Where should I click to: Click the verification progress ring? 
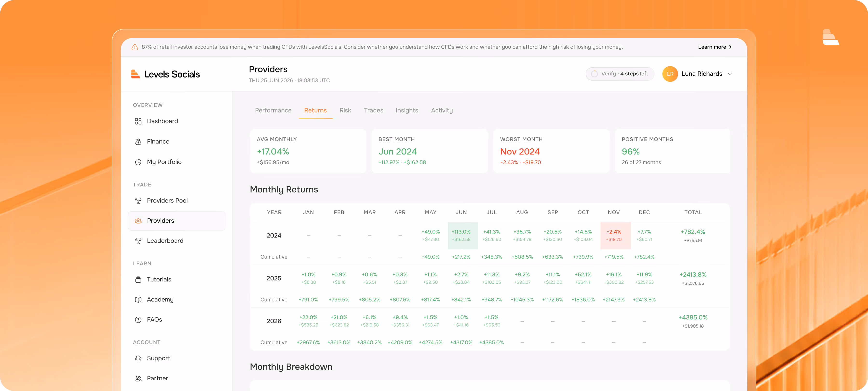(594, 74)
